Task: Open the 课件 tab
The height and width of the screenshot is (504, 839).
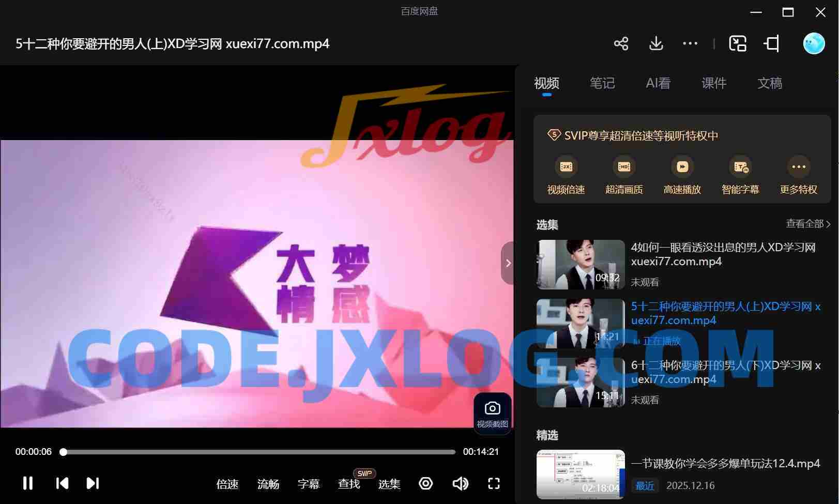Action: [714, 83]
